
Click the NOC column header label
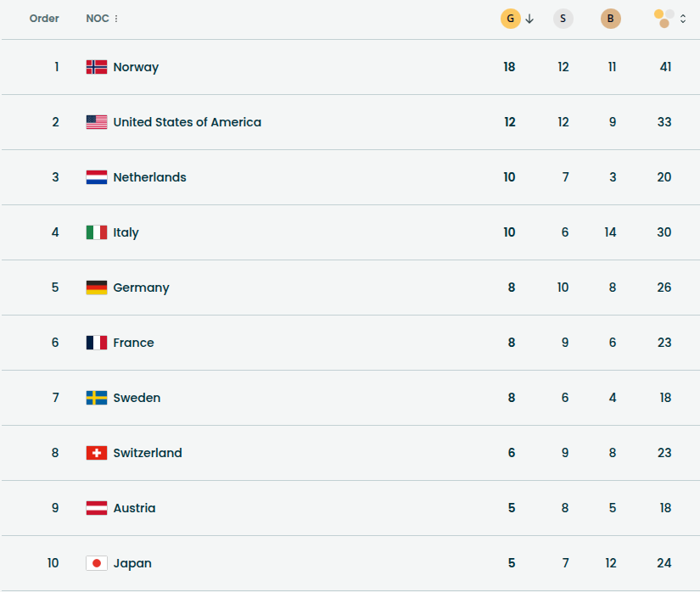point(97,19)
